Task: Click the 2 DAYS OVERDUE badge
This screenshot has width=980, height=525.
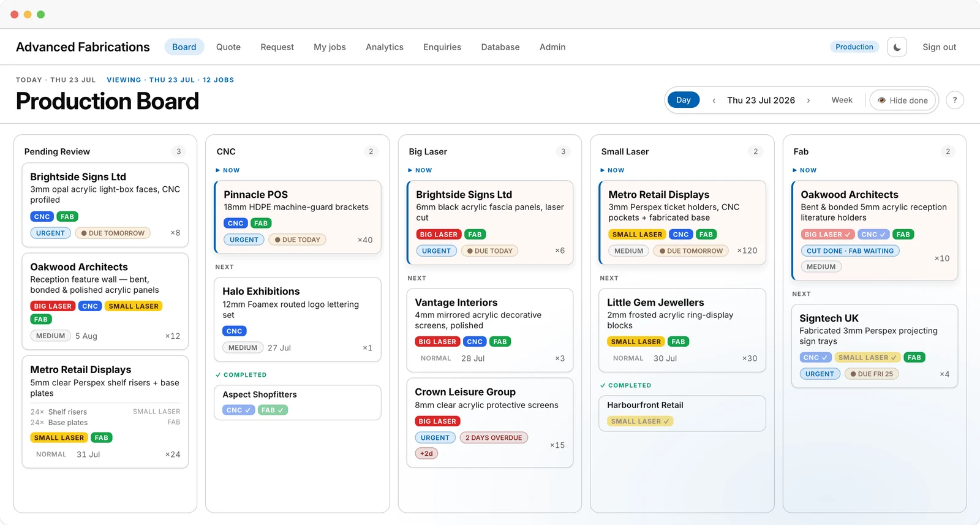Action: click(494, 438)
